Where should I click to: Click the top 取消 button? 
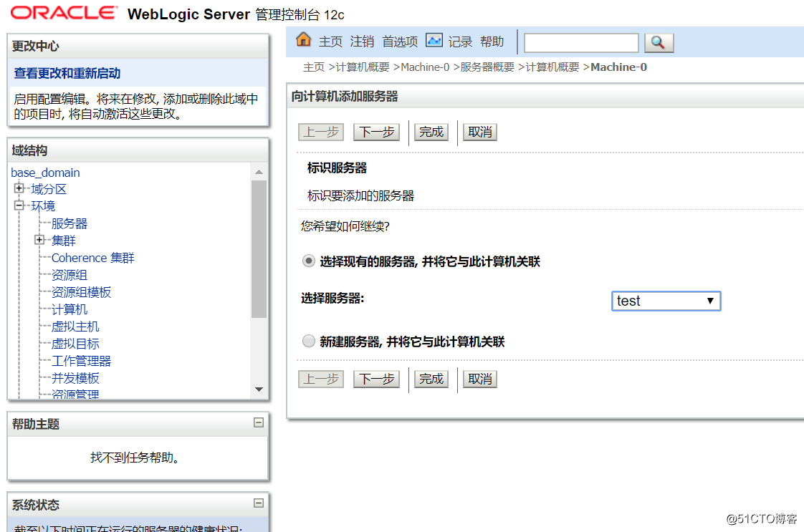pos(480,132)
